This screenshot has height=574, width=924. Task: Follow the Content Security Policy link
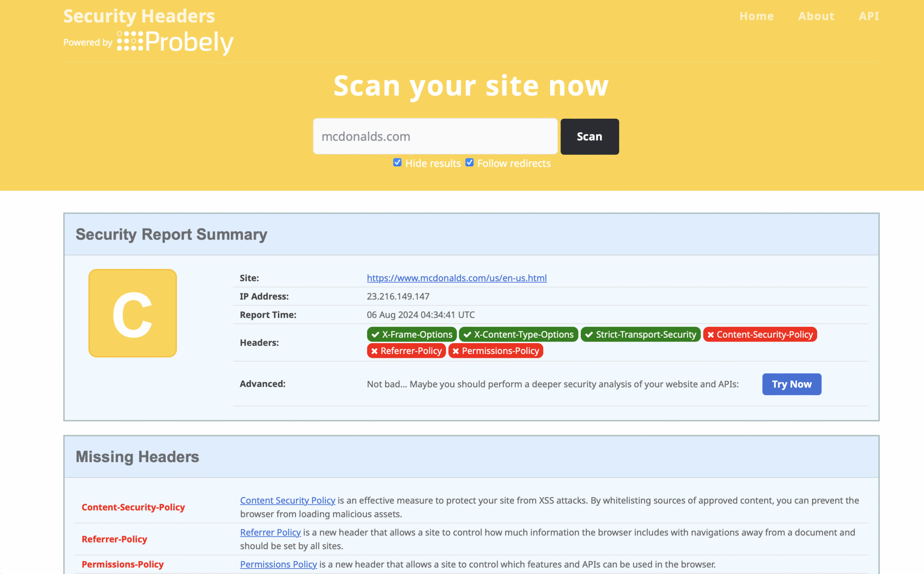tap(288, 500)
